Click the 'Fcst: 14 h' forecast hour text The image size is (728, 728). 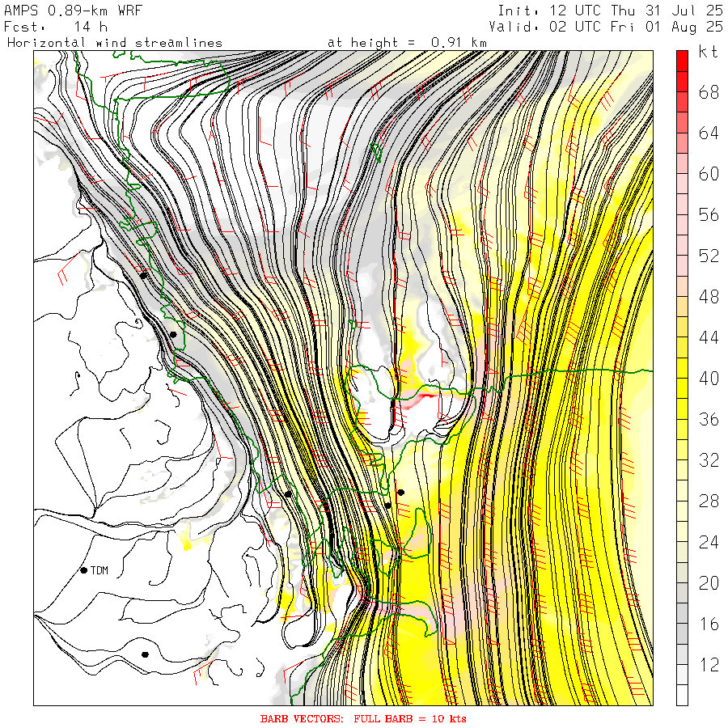click(56, 27)
